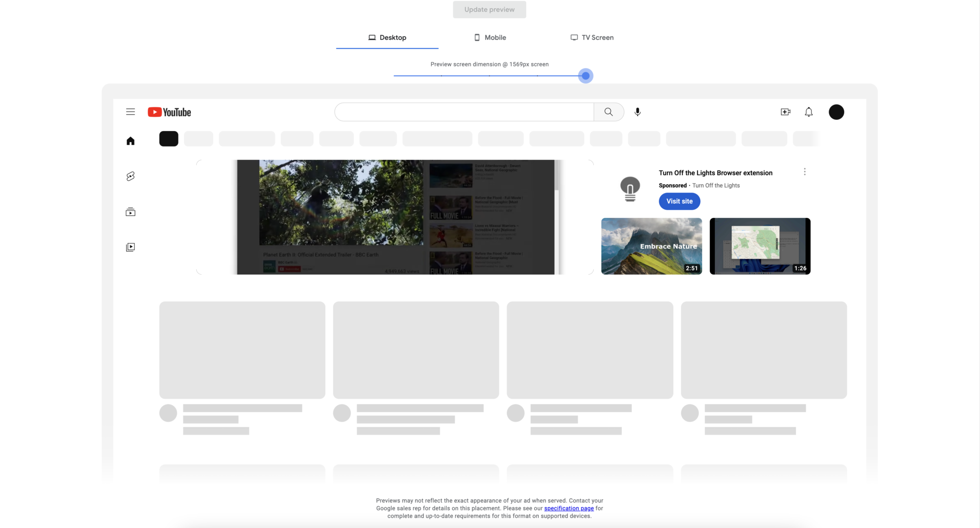This screenshot has width=980, height=528.
Task: Click the search magnifier icon
Action: [608, 112]
